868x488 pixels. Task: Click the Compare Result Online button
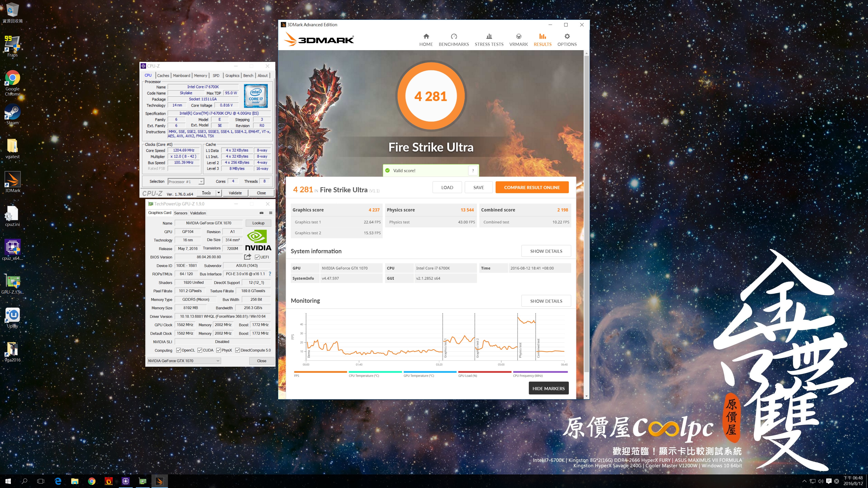click(x=532, y=187)
